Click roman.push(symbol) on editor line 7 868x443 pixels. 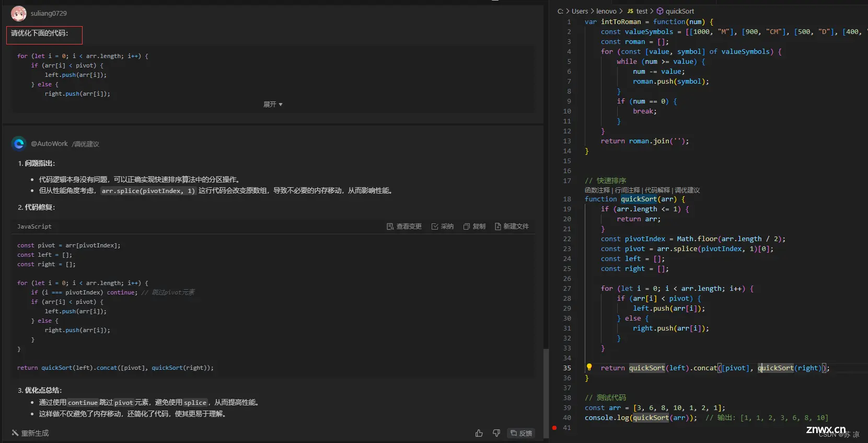pos(671,82)
